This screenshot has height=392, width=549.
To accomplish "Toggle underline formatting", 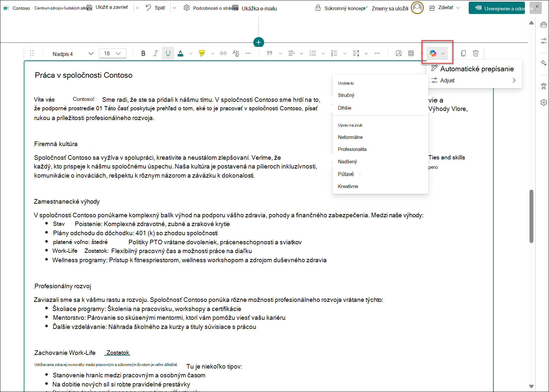I will pos(168,53).
